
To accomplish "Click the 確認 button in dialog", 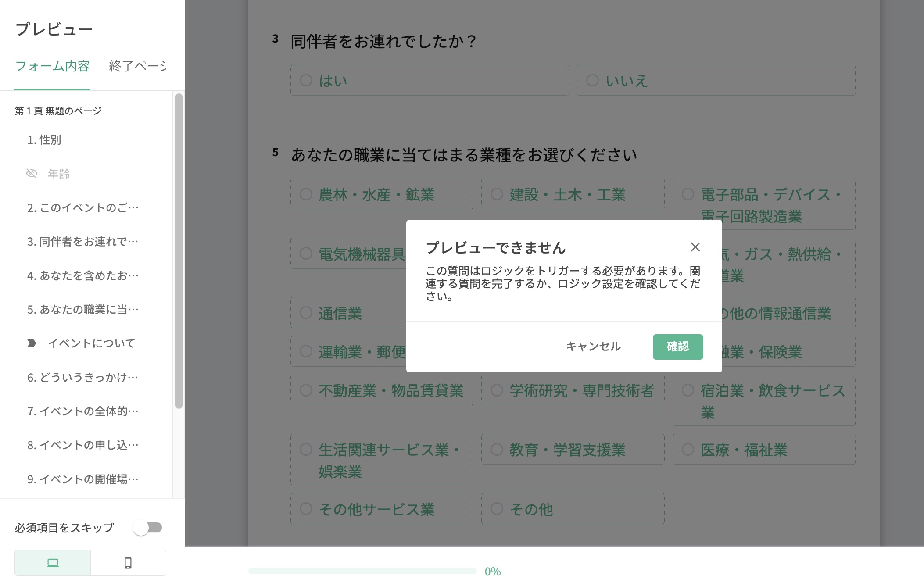I will point(678,347).
